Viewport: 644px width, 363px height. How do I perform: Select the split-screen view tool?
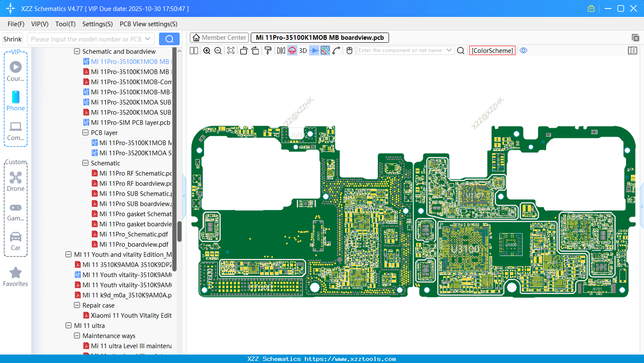point(194,50)
